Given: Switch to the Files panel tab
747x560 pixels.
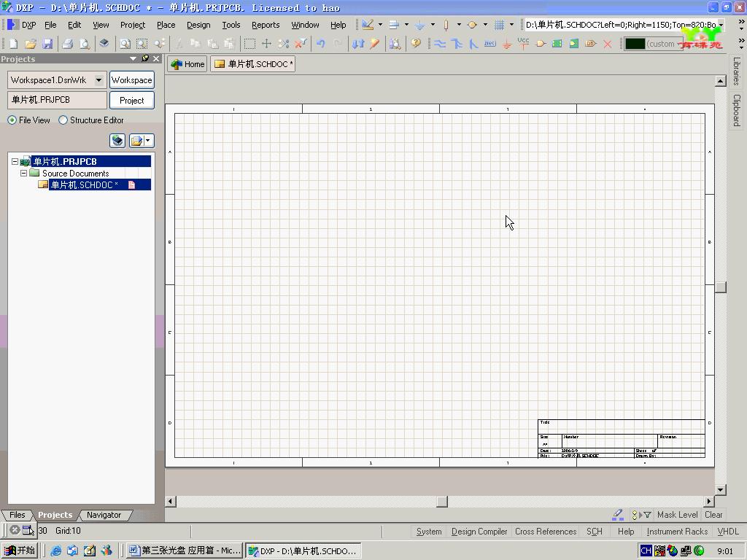Looking at the screenshot, I should coord(18,515).
